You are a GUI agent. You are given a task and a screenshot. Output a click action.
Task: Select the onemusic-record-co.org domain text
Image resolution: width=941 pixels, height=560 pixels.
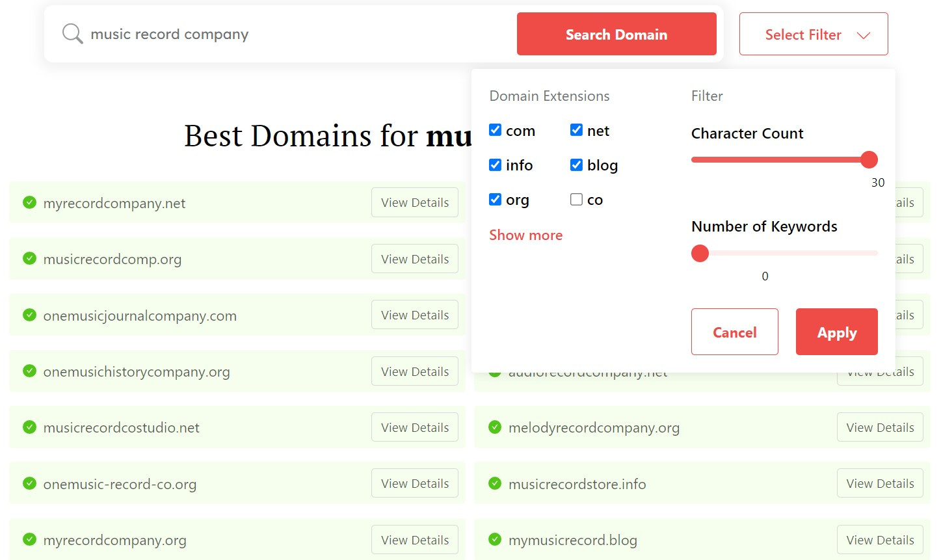tap(120, 484)
